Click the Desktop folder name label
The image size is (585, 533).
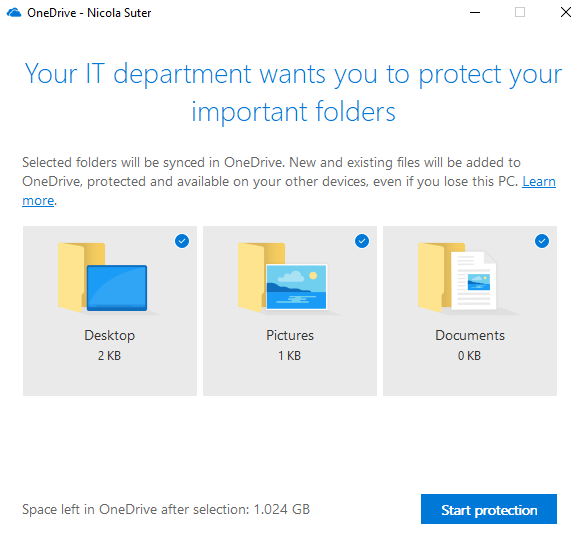(110, 335)
